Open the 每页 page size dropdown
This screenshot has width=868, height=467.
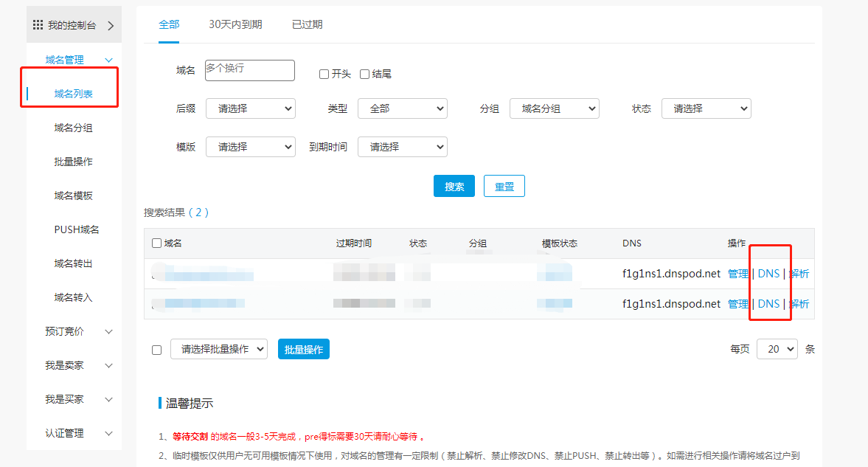tap(777, 349)
